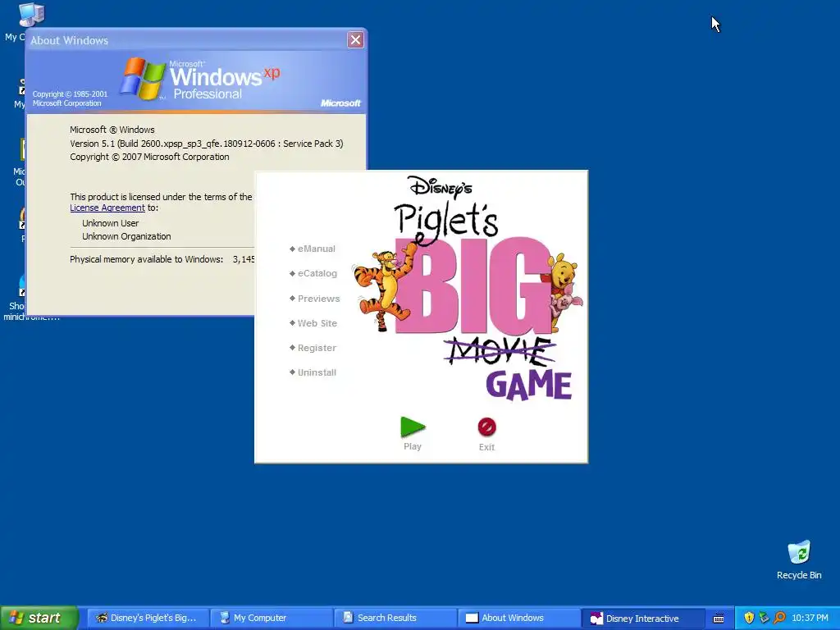This screenshot has height=630, width=840.
Task: Select Previews in the launcher menu
Action: click(x=314, y=299)
